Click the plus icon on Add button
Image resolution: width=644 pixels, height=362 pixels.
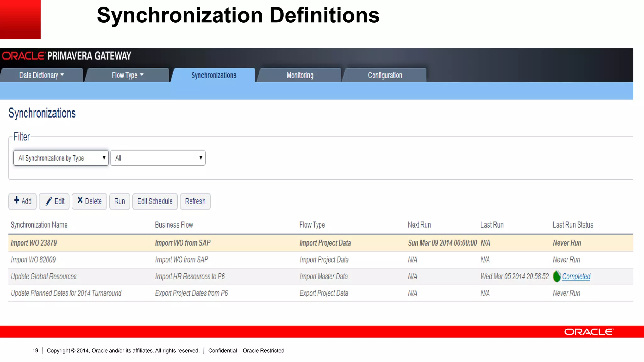[x=17, y=200]
